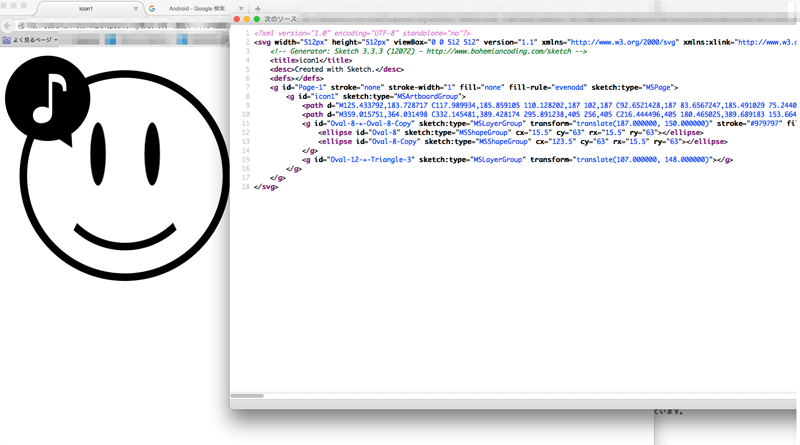The image size is (800, 445).
Task: Click the browser back arrow button
Action: (x=8, y=24)
